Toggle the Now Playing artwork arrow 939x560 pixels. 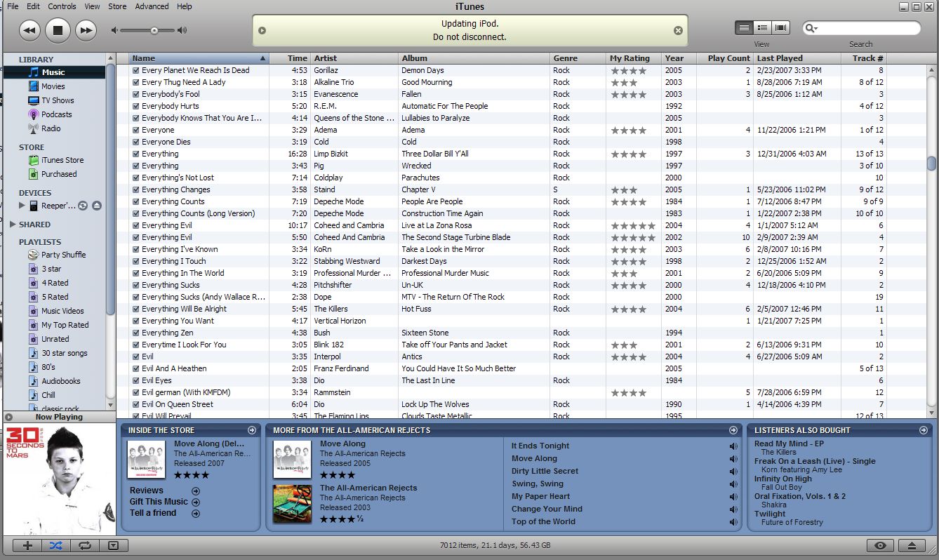[x=8, y=417]
